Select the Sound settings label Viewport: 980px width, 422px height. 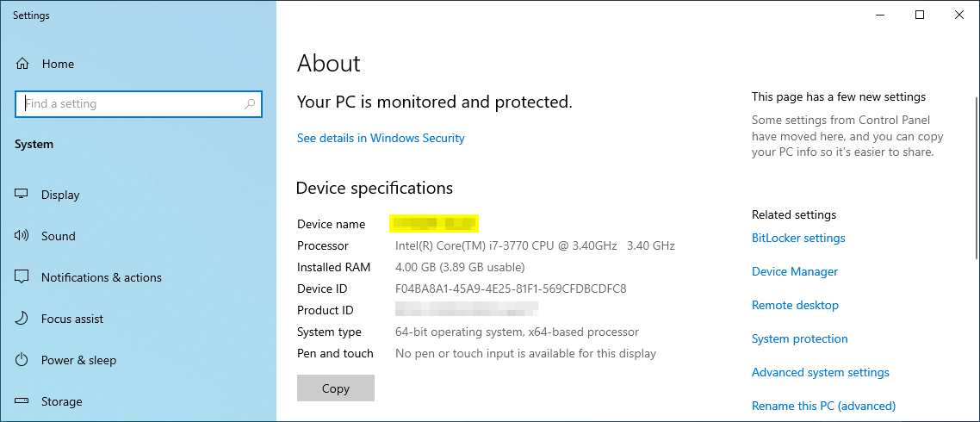coord(59,236)
